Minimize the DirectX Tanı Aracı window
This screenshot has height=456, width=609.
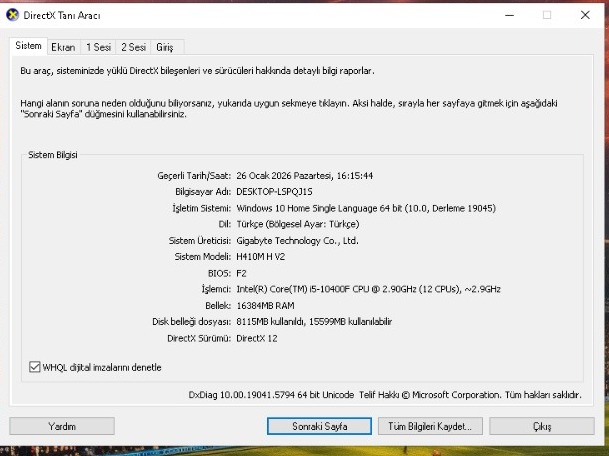[510, 15]
